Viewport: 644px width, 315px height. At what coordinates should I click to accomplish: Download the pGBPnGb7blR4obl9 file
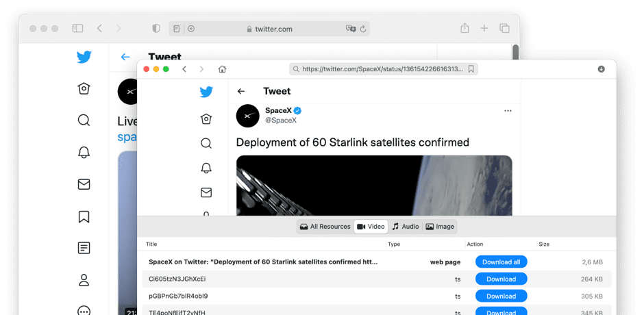[x=501, y=296]
